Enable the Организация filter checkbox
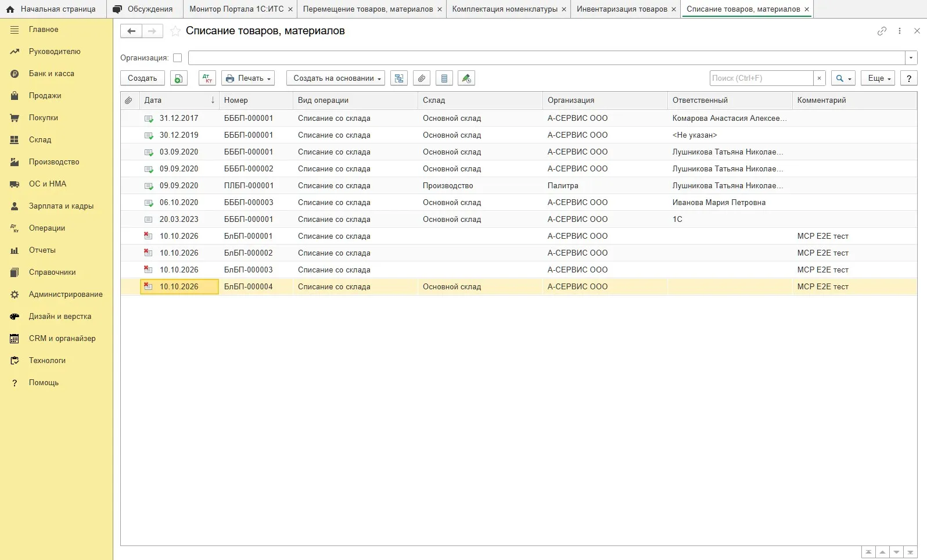The width and height of the screenshot is (927, 560). point(178,58)
